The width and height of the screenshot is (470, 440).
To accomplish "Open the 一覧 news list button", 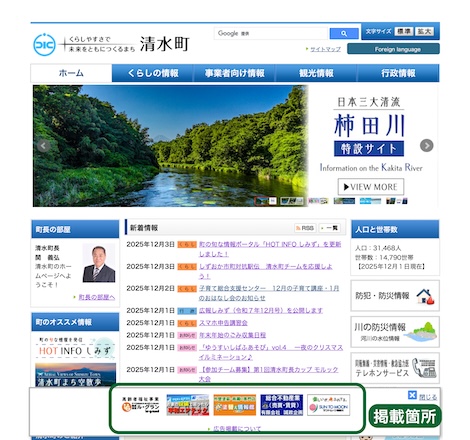I will [x=330, y=228].
